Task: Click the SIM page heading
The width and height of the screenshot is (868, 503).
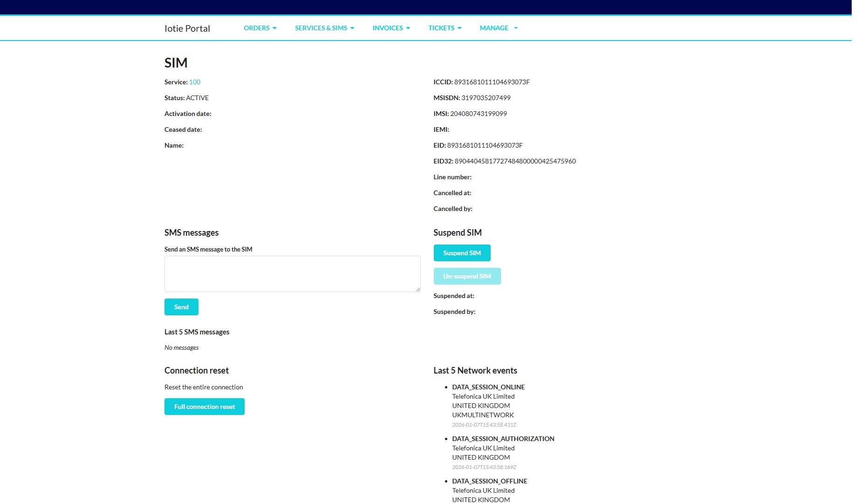Action: tap(176, 62)
